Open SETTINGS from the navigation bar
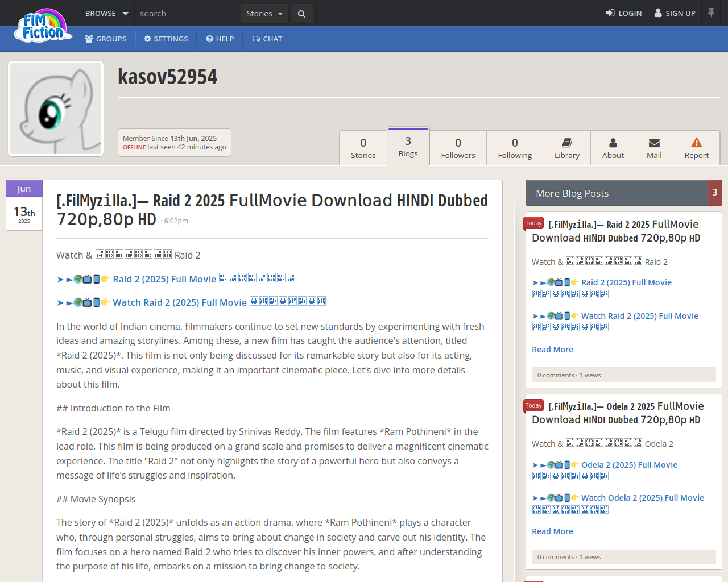This screenshot has height=582, width=728. point(166,39)
